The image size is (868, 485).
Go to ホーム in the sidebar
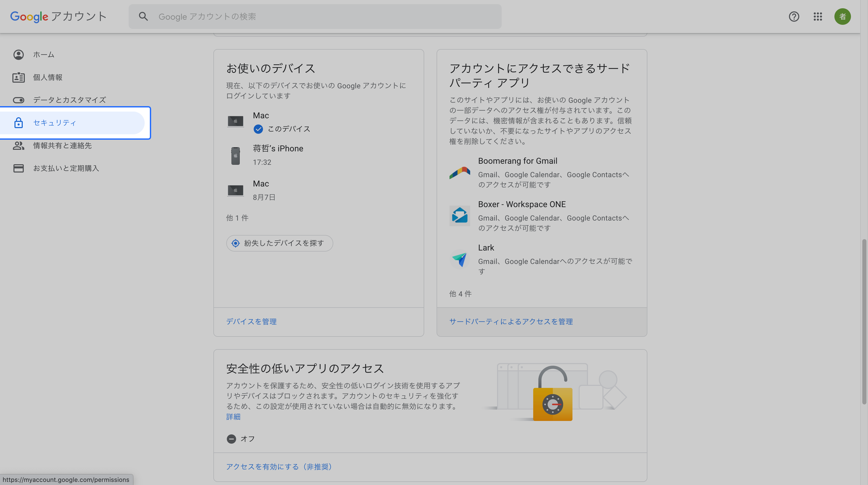43,54
